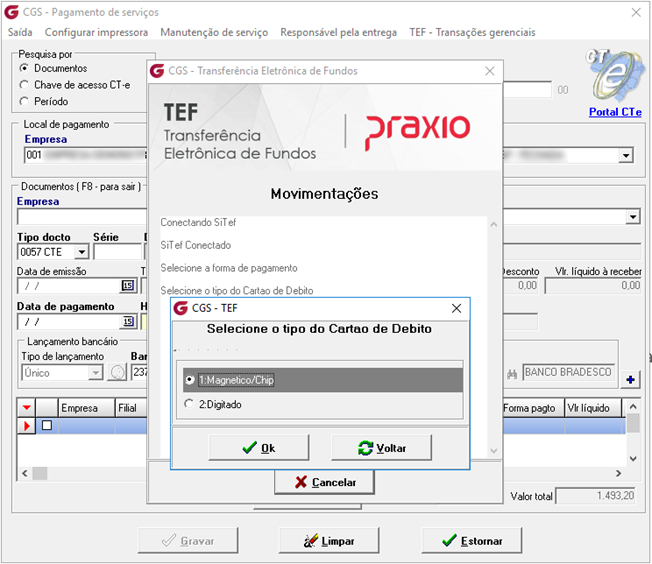
Task: Click the Vlr. líquido à receber field
Action: pos(593,285)
